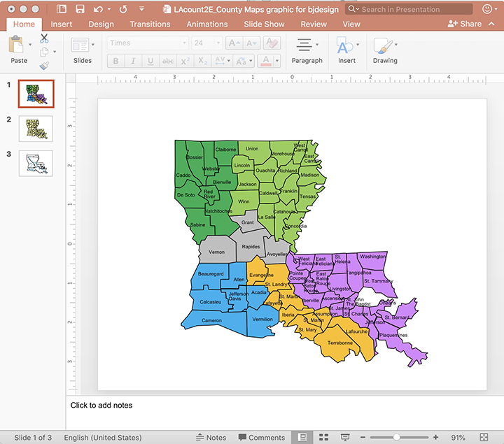Toggle the Notes pane in status bar
The image size is (504, 444).
pyautogui.click(x=211, y=437)
